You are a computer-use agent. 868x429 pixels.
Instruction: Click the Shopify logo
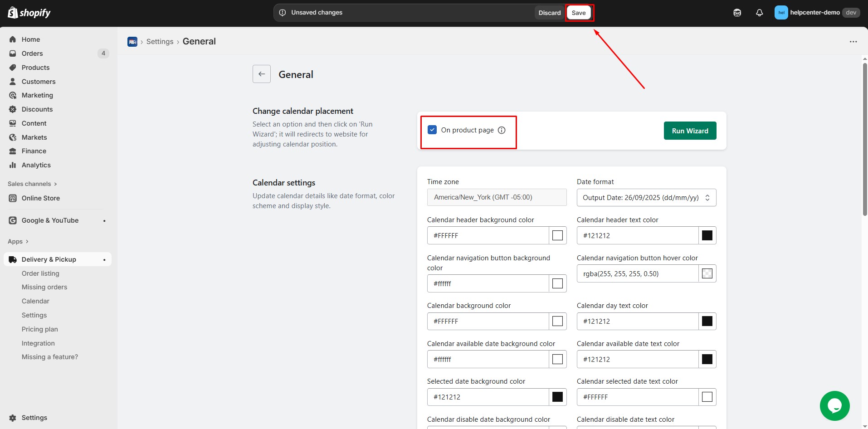pos(29,12)
